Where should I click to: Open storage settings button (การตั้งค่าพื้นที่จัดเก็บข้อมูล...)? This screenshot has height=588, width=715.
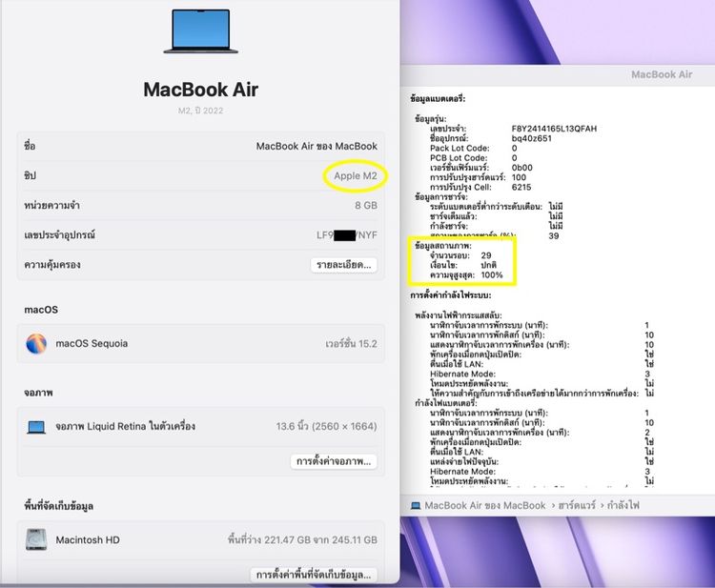pos(314,575)
